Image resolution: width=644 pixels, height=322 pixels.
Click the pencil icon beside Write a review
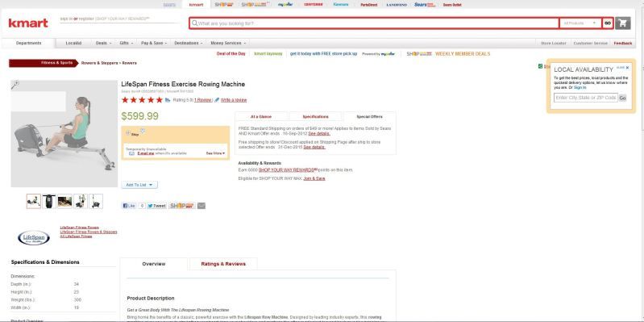(217, 100)
